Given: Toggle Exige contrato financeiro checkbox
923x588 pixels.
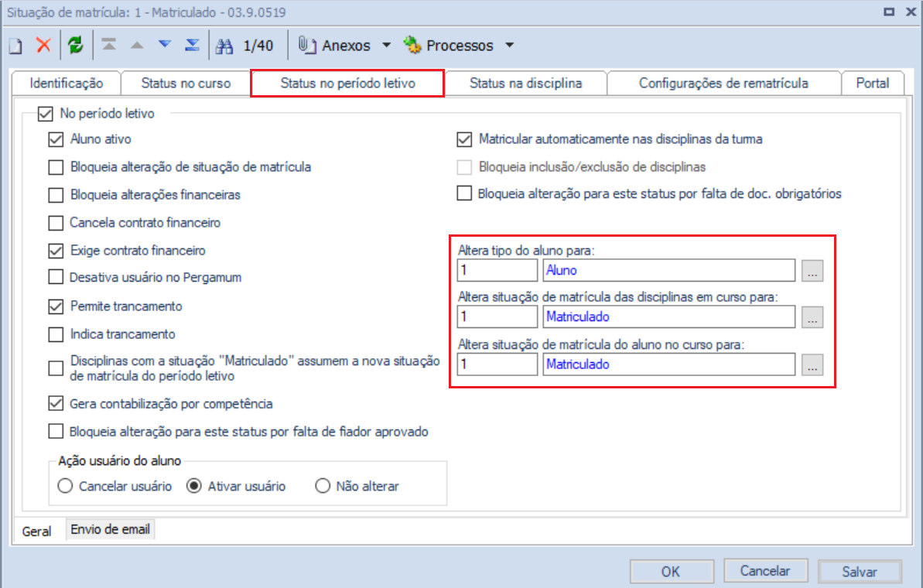Looking at the screenshot, I should [x=56, y=251].
